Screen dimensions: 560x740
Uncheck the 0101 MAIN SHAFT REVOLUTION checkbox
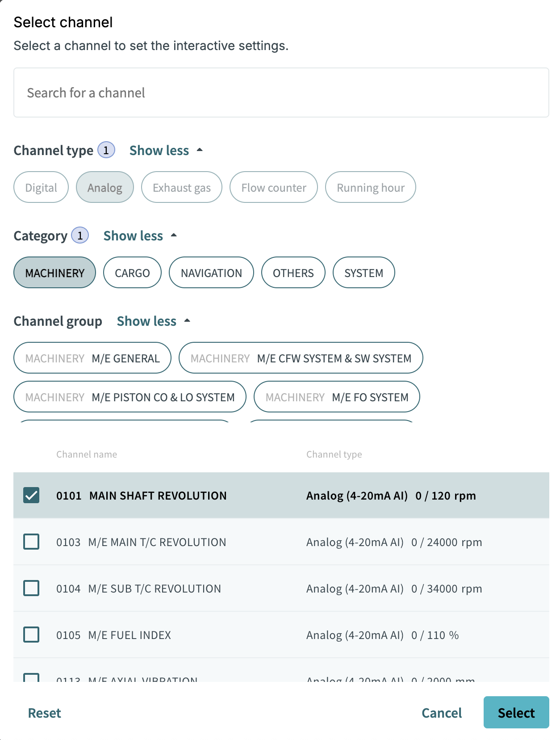31,496
